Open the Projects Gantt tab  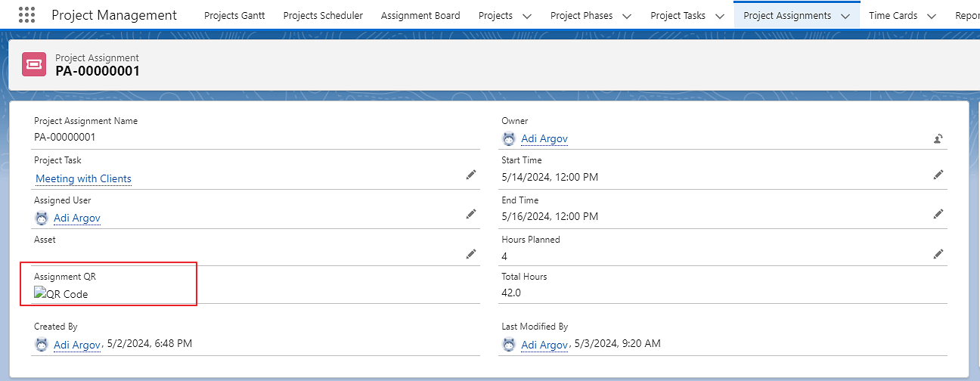[x=234, y=16]
